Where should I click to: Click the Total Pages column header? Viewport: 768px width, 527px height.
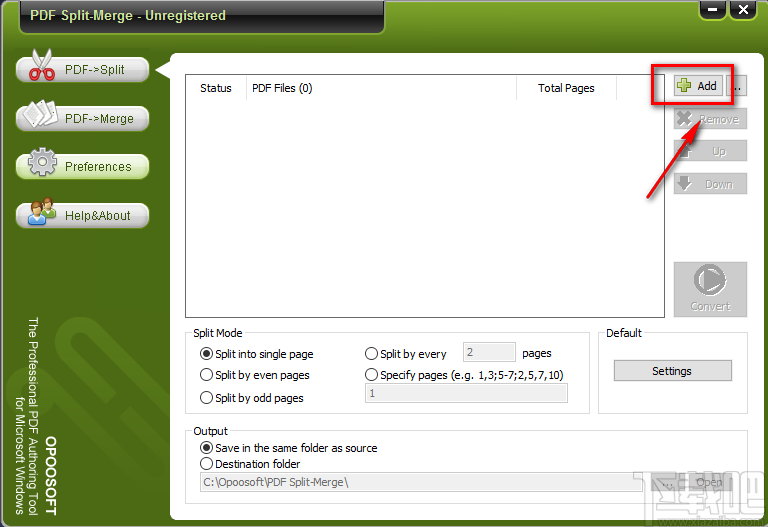pyautogui.click(x=566, y=88)
